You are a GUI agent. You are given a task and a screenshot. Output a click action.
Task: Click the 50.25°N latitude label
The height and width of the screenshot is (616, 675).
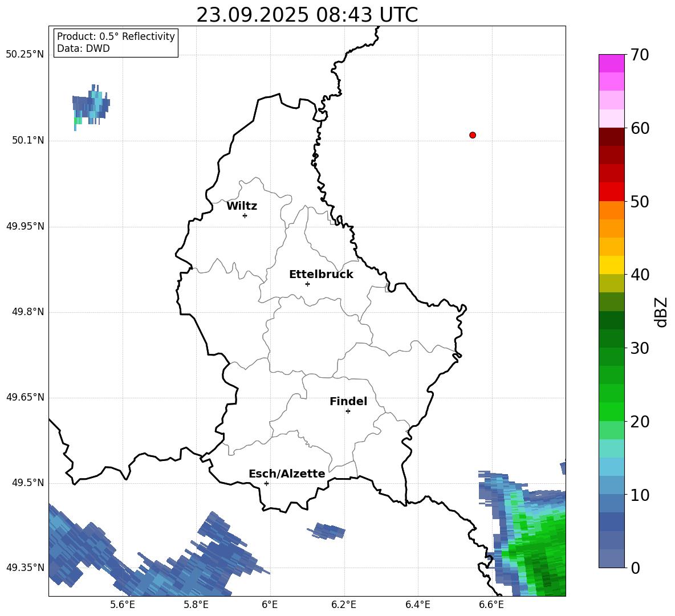(25, 55)
